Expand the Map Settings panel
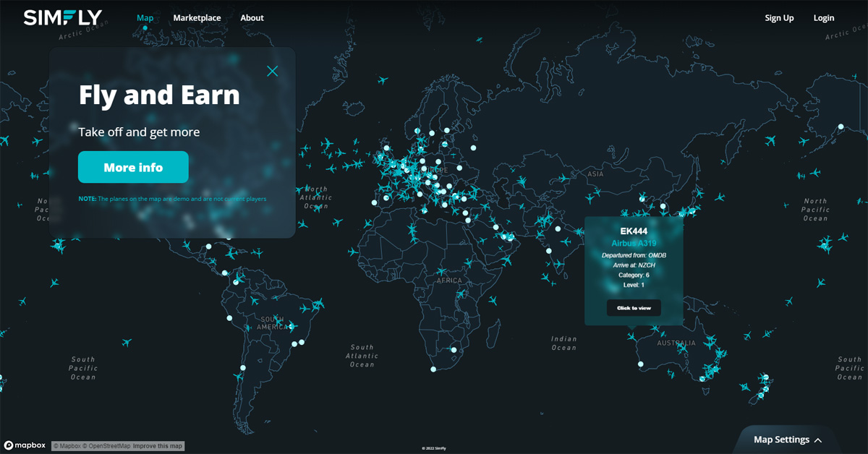This screenshot has width=868, height=454. click(781, 440)
